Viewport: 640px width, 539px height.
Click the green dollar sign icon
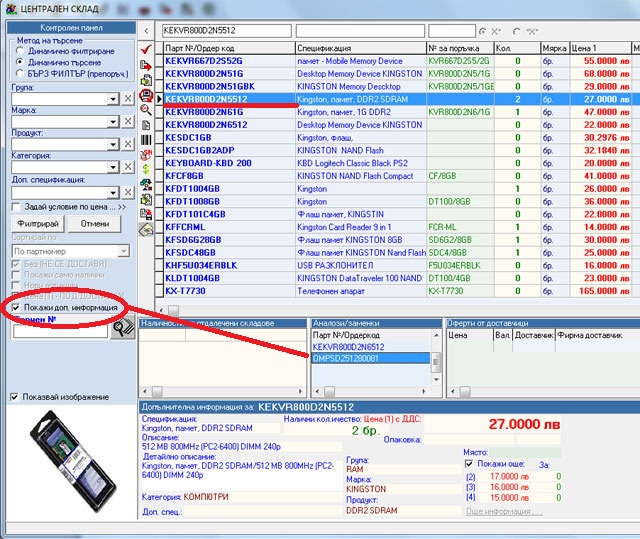[x=146, y=169]
